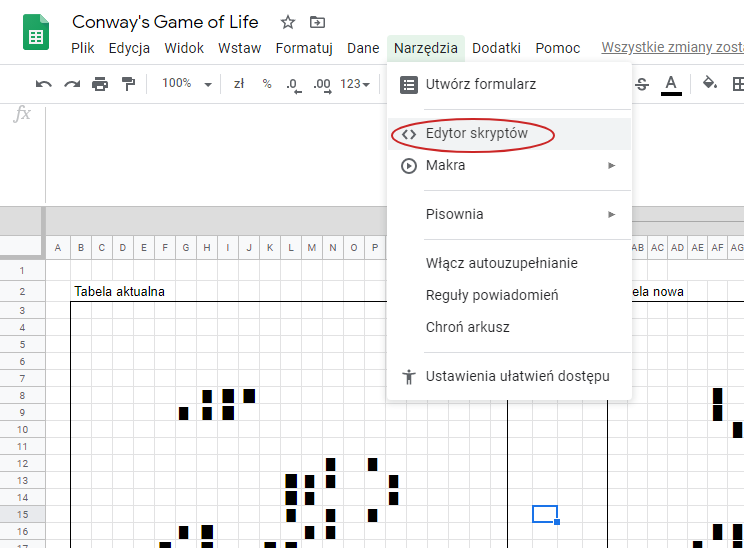Format as currency zł
The image size is (744, 548).
pos(239,84)
